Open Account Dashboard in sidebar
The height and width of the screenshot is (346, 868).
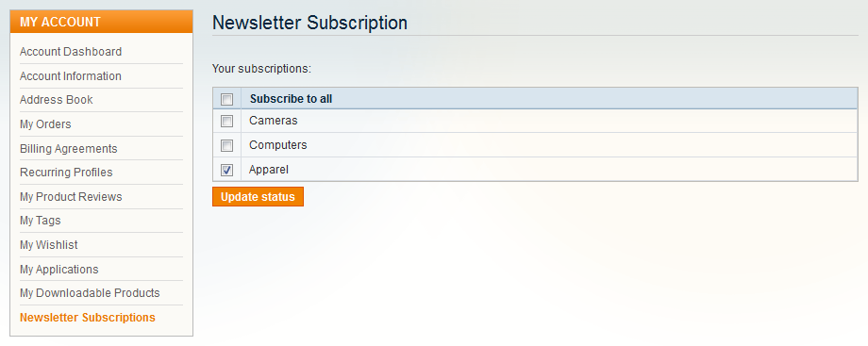(71, 52)
